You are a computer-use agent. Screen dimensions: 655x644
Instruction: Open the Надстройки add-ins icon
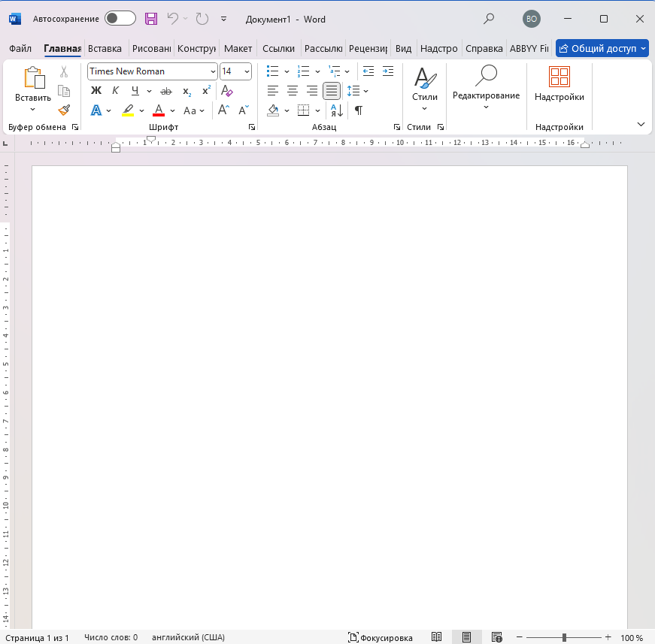559,83
